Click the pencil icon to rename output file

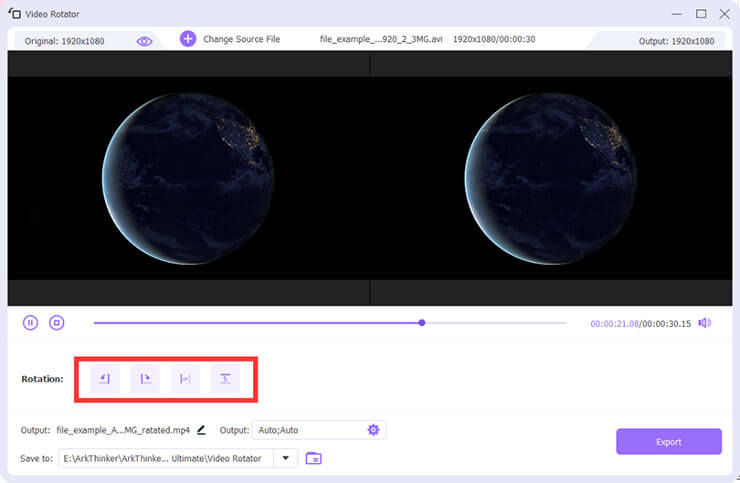tap(201, 430)
